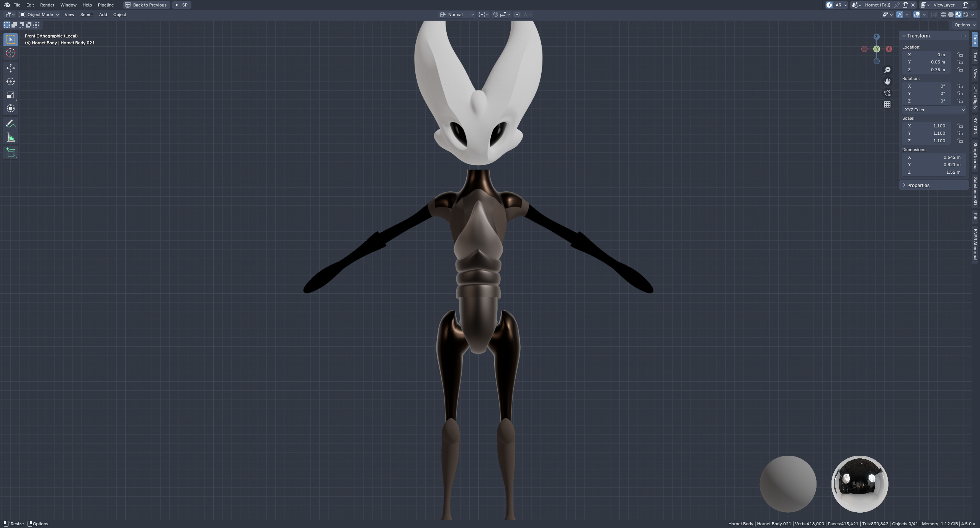Open the snapping options dropdown
The image size is (980, 528).
(505, 15)
